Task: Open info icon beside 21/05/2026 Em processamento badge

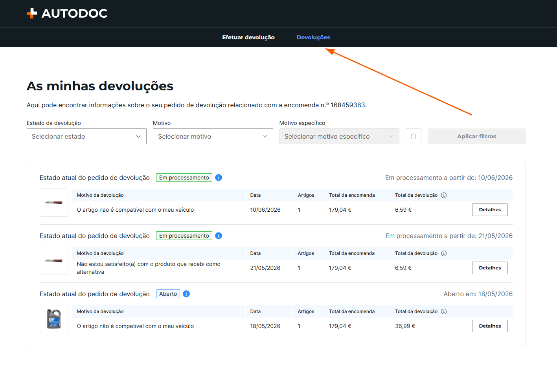Action: point(219,236)
